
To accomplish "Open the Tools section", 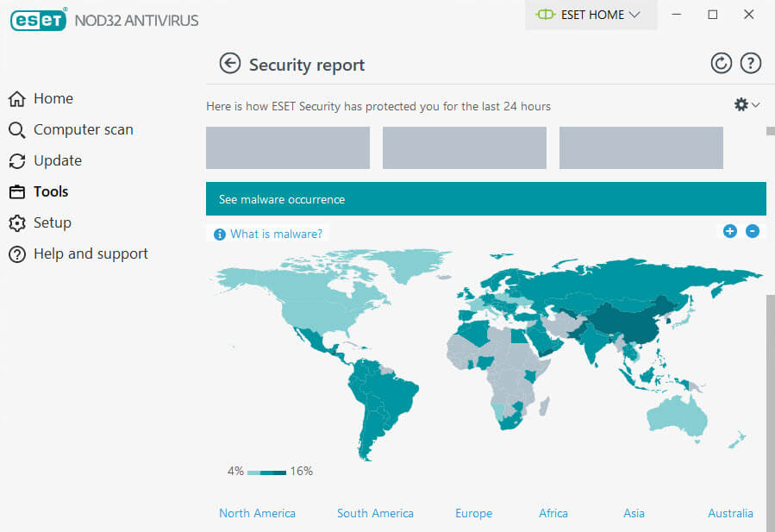I will [51, 191].
